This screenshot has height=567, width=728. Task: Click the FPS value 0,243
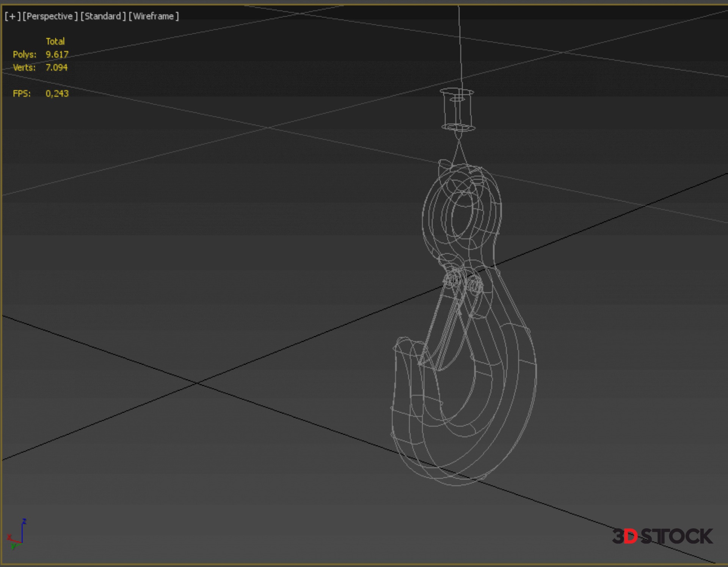(57, 94)
